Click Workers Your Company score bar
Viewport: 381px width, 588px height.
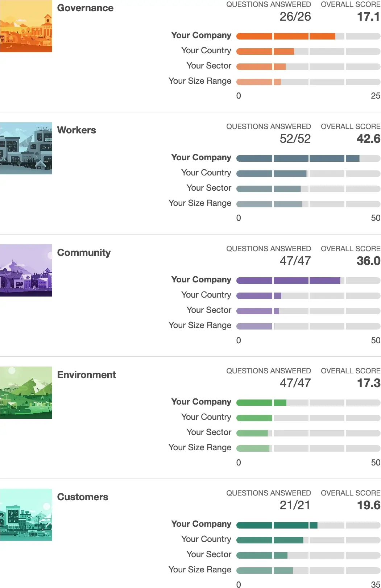click(308, 158)
